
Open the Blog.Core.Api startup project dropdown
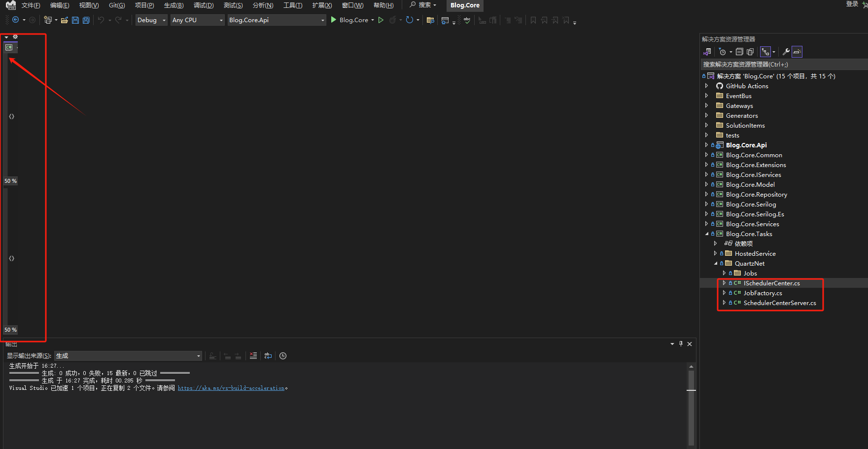277,20
